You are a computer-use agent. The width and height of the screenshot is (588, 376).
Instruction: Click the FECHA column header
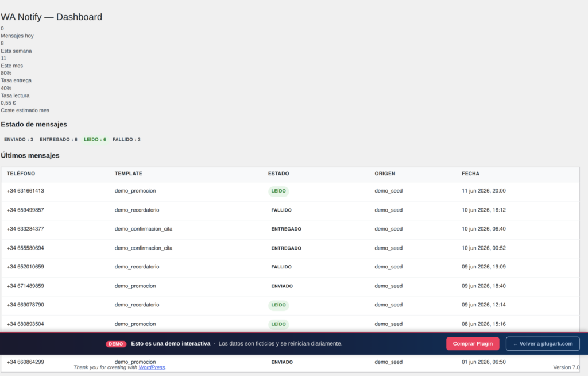pos(471,174)
